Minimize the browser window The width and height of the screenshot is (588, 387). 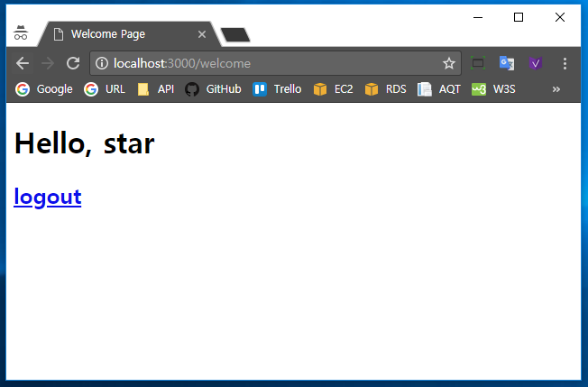coord(478,17)
